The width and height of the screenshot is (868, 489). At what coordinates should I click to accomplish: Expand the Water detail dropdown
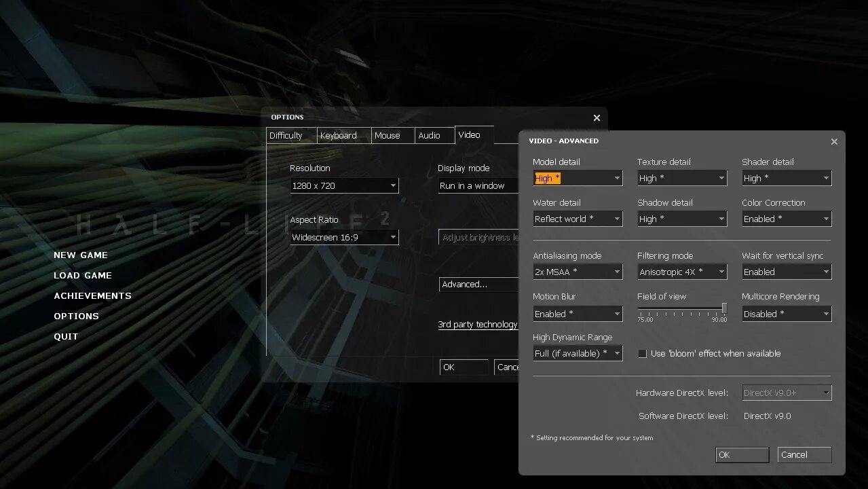pos(578,219)
